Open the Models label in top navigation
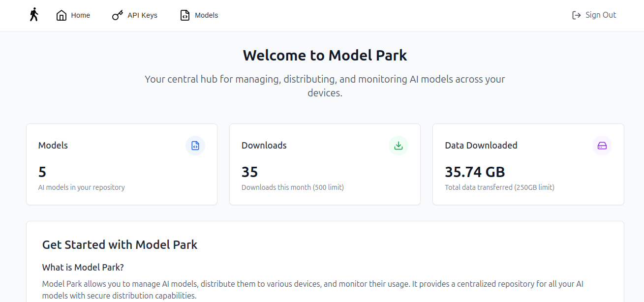The width and height of the screenshot is (644, 302). 206,15
